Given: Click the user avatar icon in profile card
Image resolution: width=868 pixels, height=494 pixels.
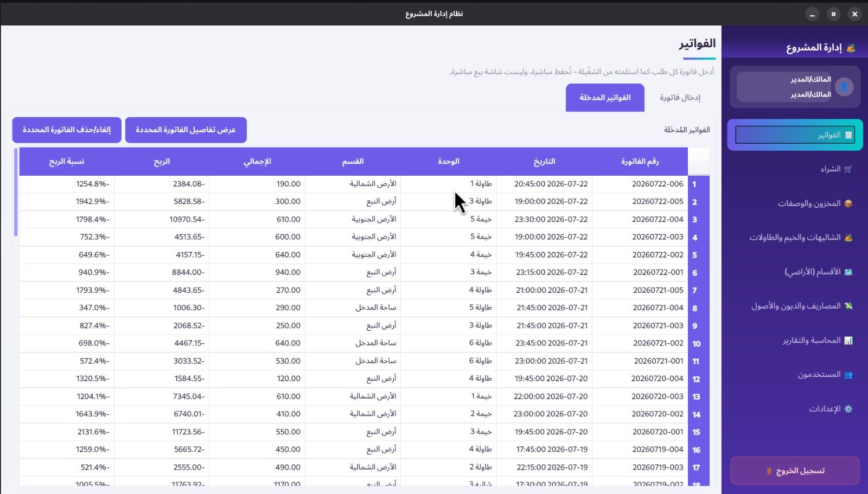Looking at the screenshot, I should [844, 87].
